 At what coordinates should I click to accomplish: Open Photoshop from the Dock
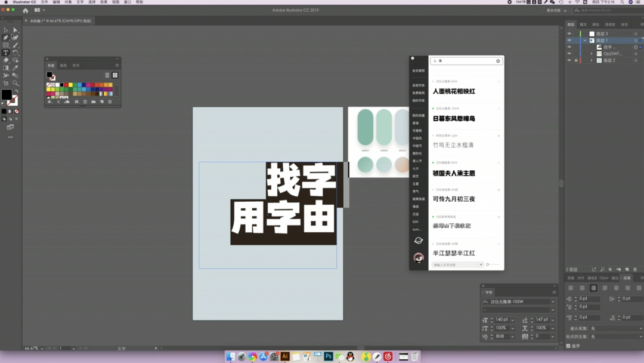[328, 356]
